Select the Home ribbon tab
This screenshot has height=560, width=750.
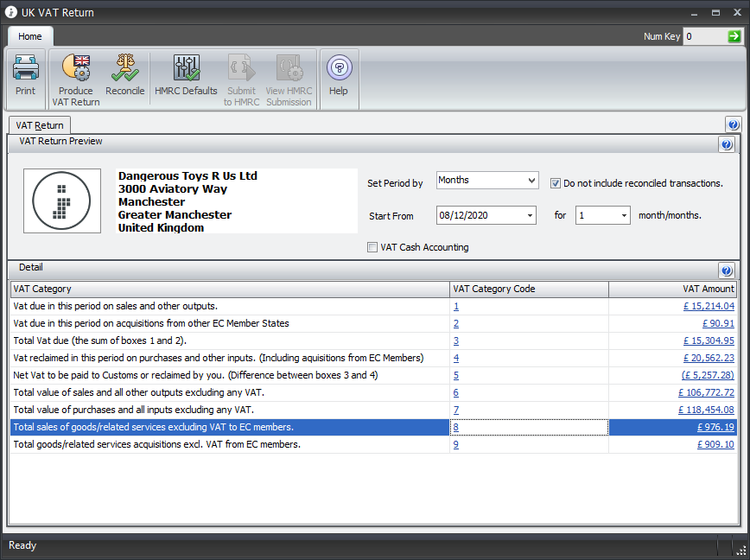click(30, 36)
